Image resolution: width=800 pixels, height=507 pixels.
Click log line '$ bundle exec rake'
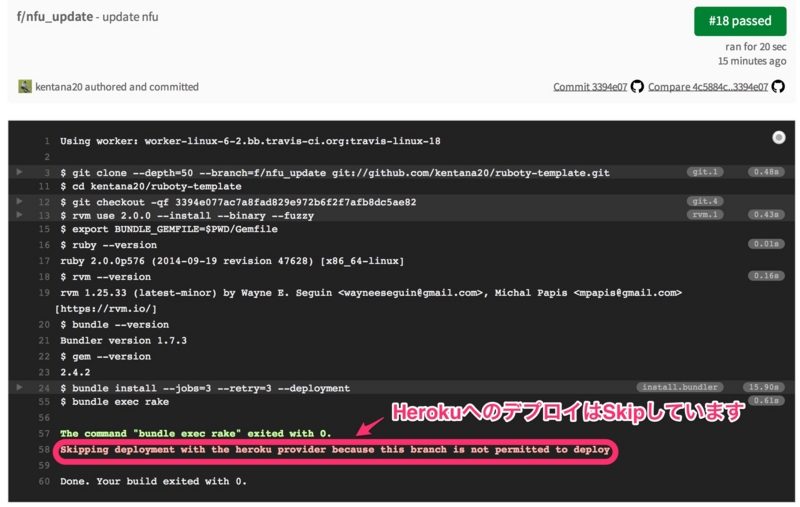(114, 402)
